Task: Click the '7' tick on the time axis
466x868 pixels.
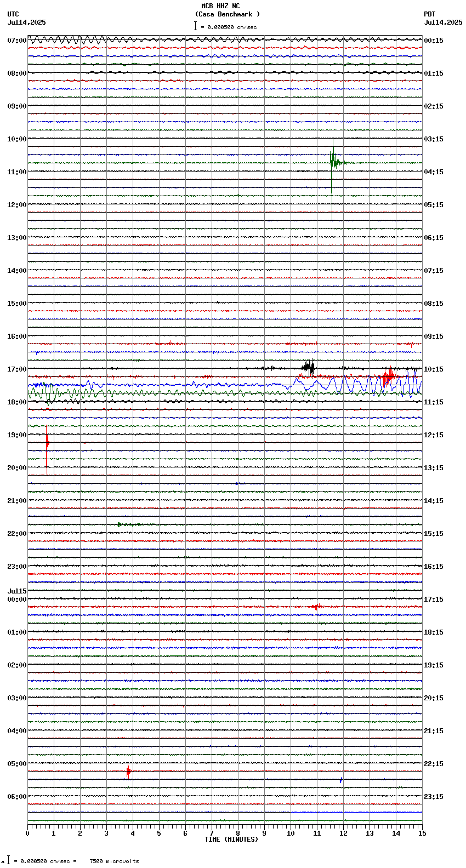Action: [x=212, y=833]
